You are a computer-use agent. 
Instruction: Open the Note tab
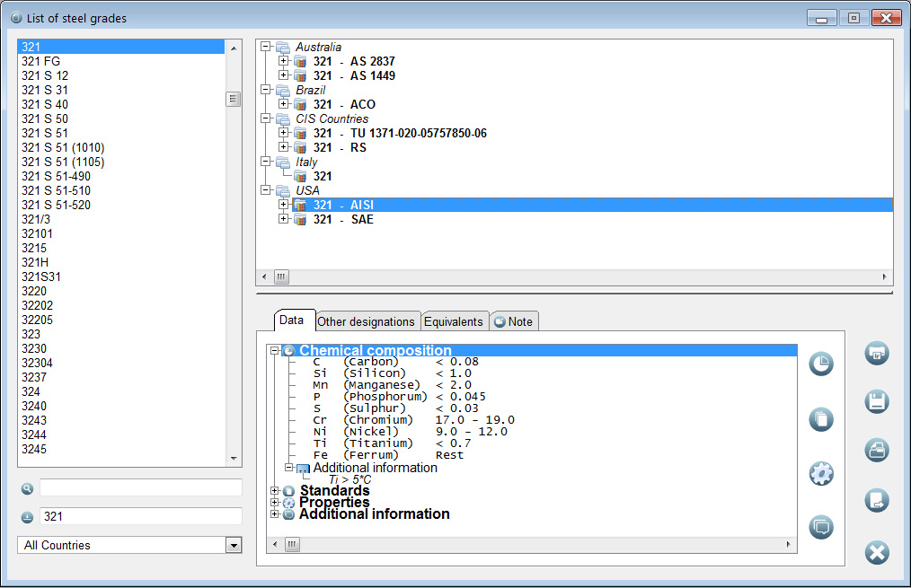point(514,321)
